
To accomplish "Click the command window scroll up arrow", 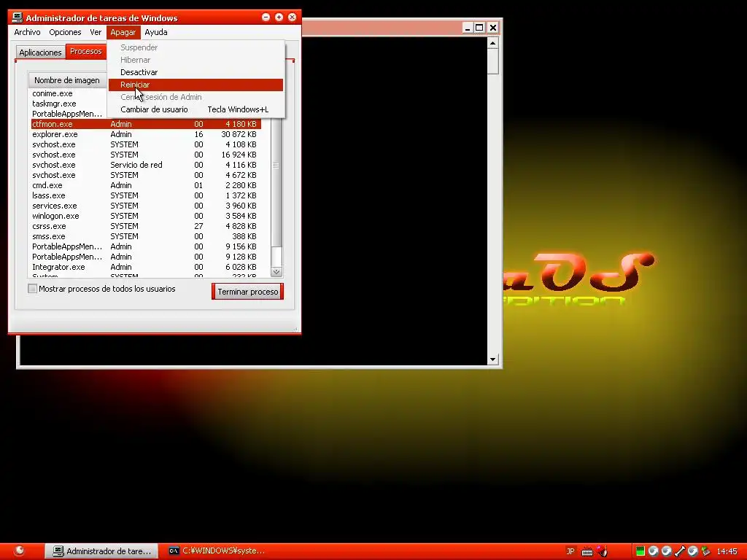I will [493, 43].
